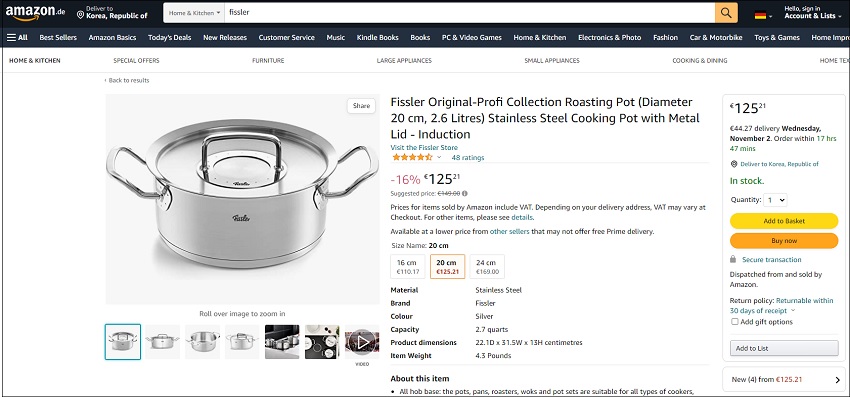Click the Amazon.de logo
The width and height of the screenshot is (850, 397).
[35, 12]
